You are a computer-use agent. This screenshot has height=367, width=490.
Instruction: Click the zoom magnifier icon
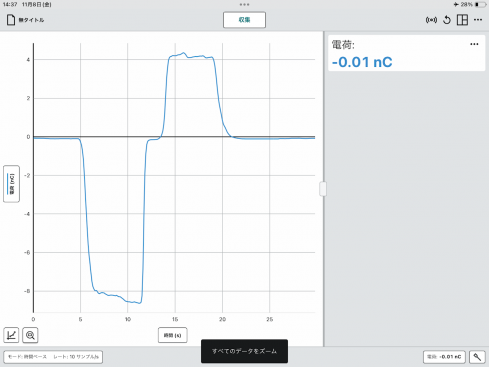pos(30,335)
